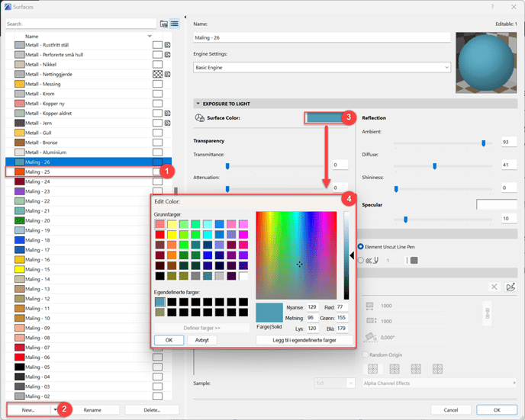The height and width of the screenshot is (420, 525).
Task: Click Legg til i egendefinerte farger button
Action: (304, 340)
